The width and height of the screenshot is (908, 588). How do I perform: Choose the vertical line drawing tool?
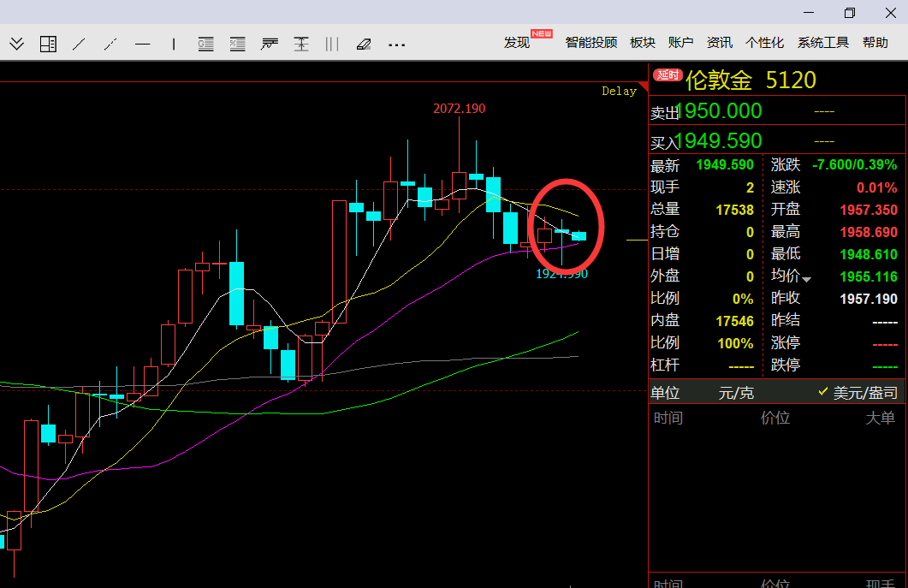(x=174, y=44)
